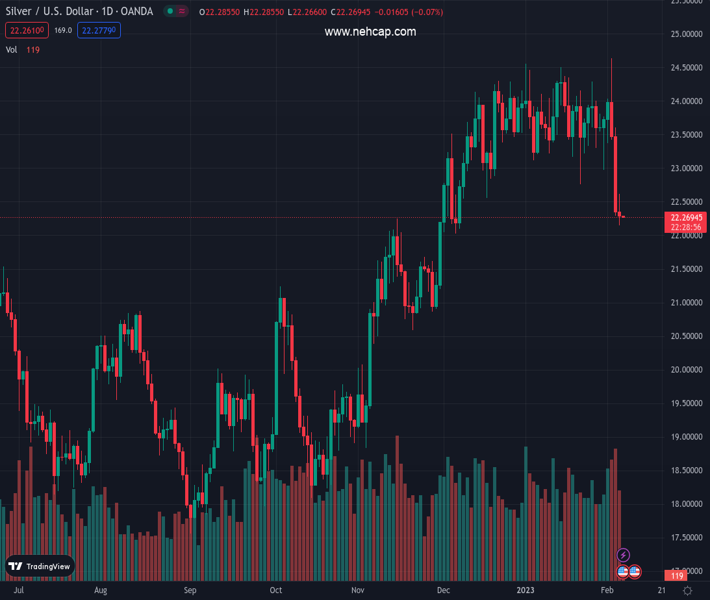Click the red sell price 22.26100 button
Image resolution: width=710 pixels, height=600 pixels.
coord(26,31)
